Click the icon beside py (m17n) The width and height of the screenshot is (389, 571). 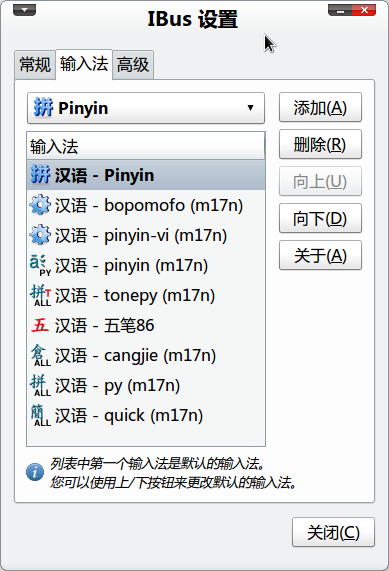coord(40,386)
